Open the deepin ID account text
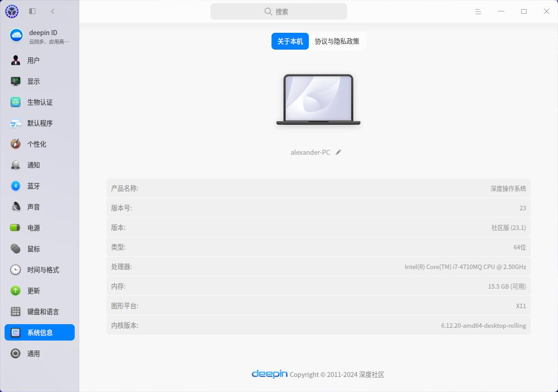558x392 pixels. click(43, 32)
